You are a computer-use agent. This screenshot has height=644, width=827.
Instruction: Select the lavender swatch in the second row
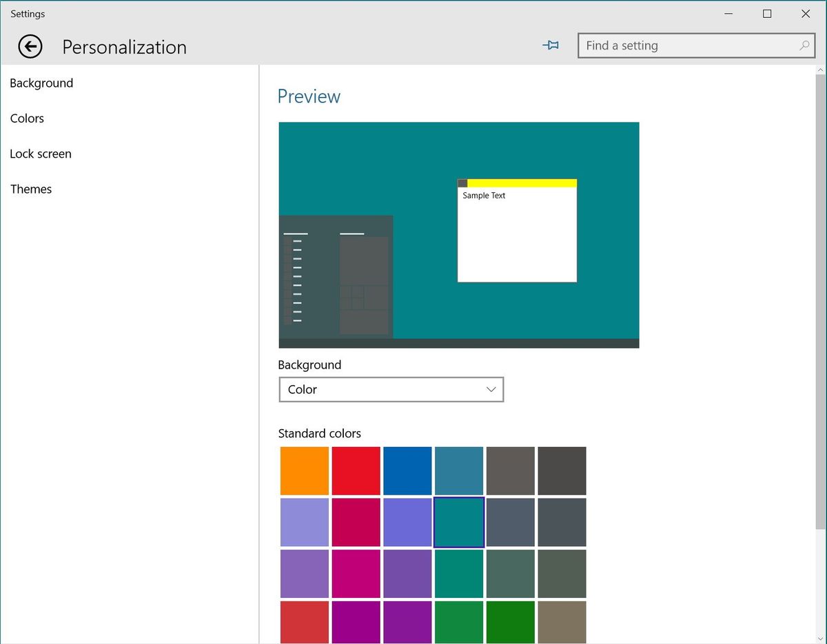(x=304, y=522)
